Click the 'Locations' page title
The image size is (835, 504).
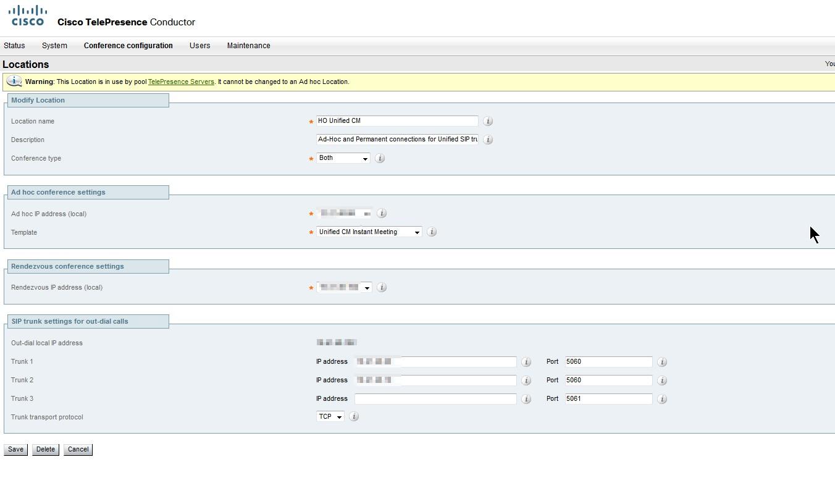26,64
